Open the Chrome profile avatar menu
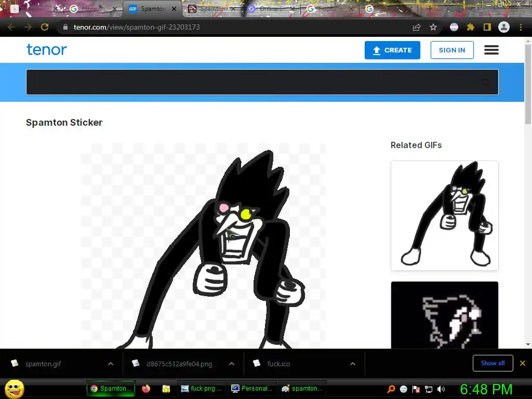Screen dimensions: 532x399 [504, 27]
